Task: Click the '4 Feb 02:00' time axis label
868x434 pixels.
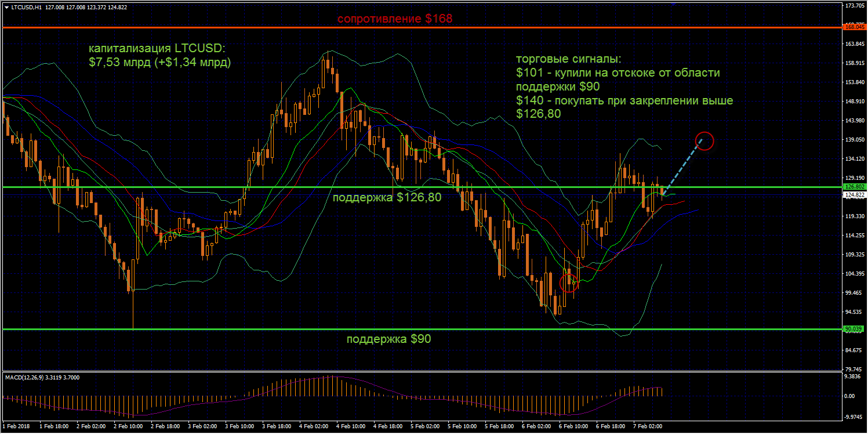Action: click(314, 426)
